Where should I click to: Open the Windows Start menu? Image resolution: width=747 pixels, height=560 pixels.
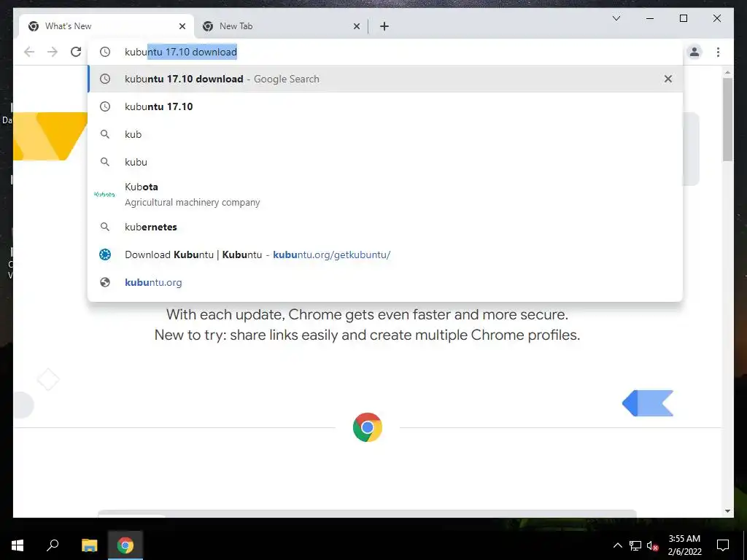[18, 545]
